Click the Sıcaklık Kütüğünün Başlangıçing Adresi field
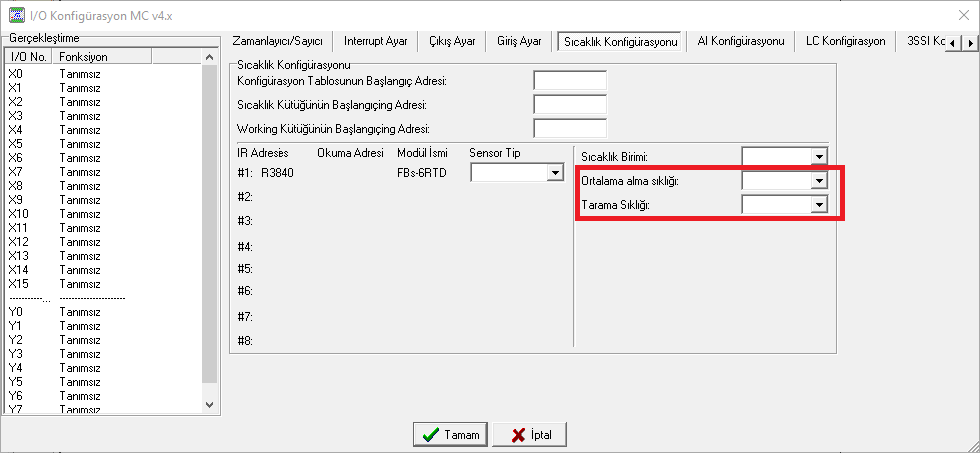 [570, 105]
